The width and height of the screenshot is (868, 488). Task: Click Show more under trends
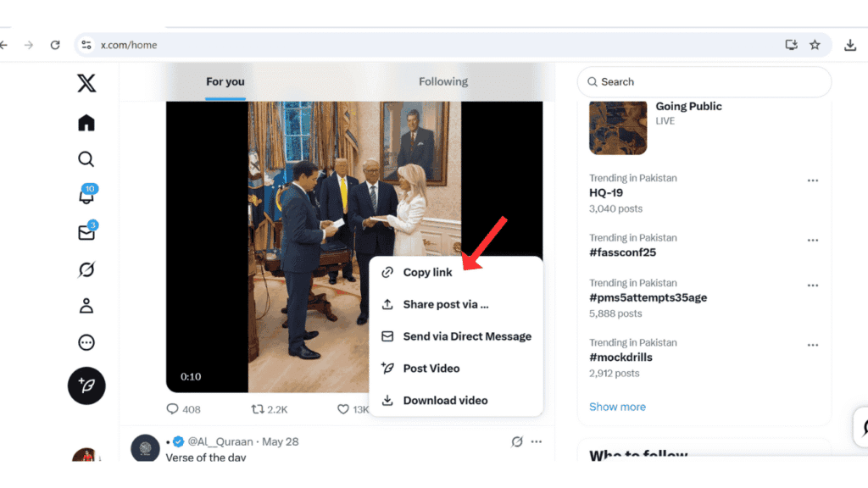(x=617, y=407)
